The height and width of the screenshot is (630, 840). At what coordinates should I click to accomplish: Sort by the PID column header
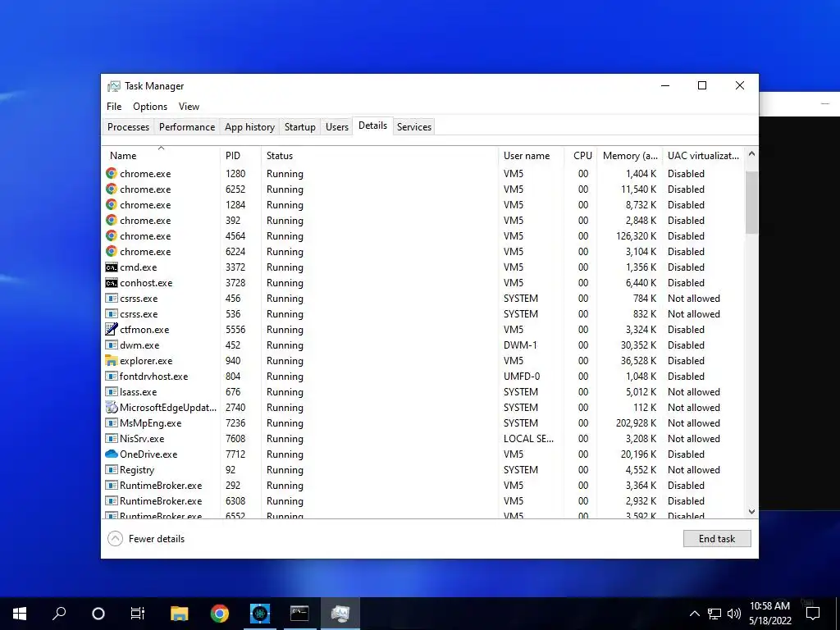click(x=240, y=155)
